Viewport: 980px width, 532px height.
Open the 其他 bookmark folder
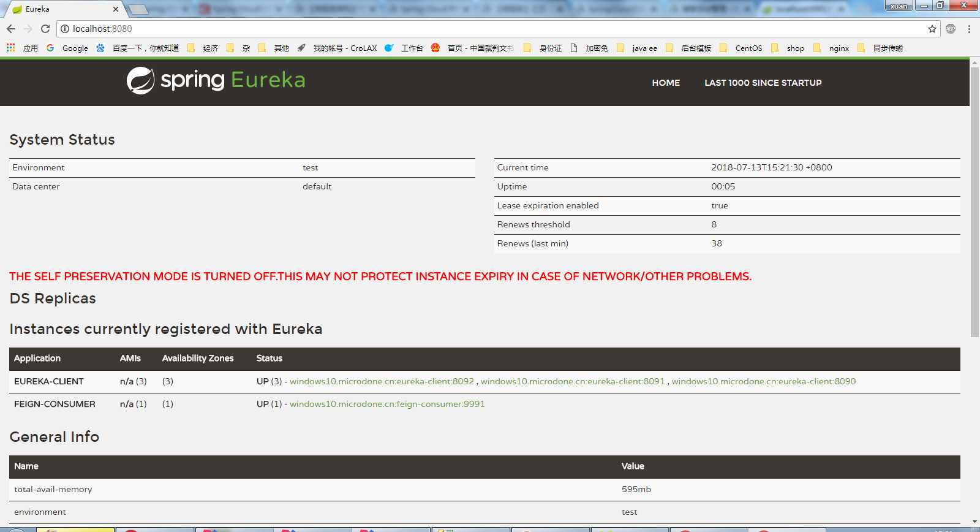point(274,48)
